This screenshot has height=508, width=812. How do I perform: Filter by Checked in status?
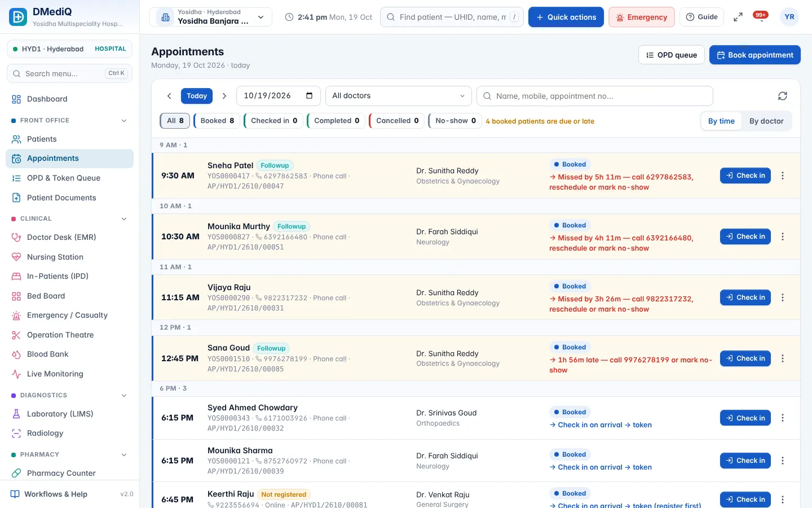click(x=274, y=121)
